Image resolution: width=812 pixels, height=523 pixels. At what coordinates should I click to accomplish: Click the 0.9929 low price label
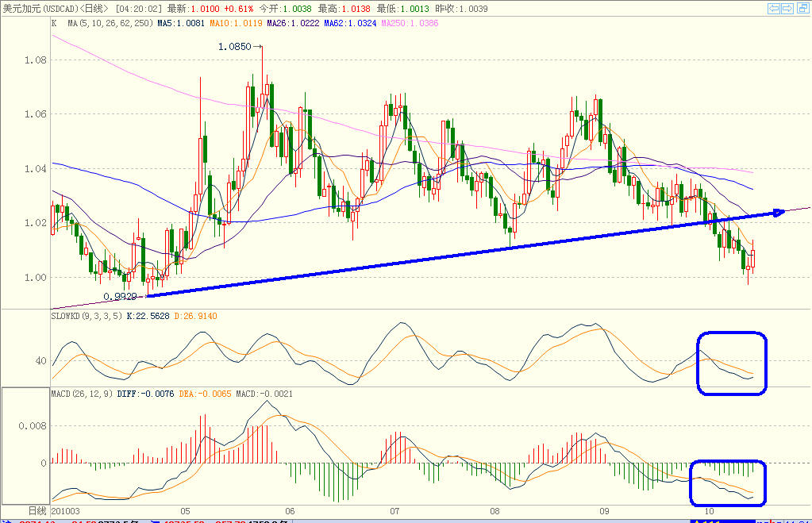(x=120, y=296)
